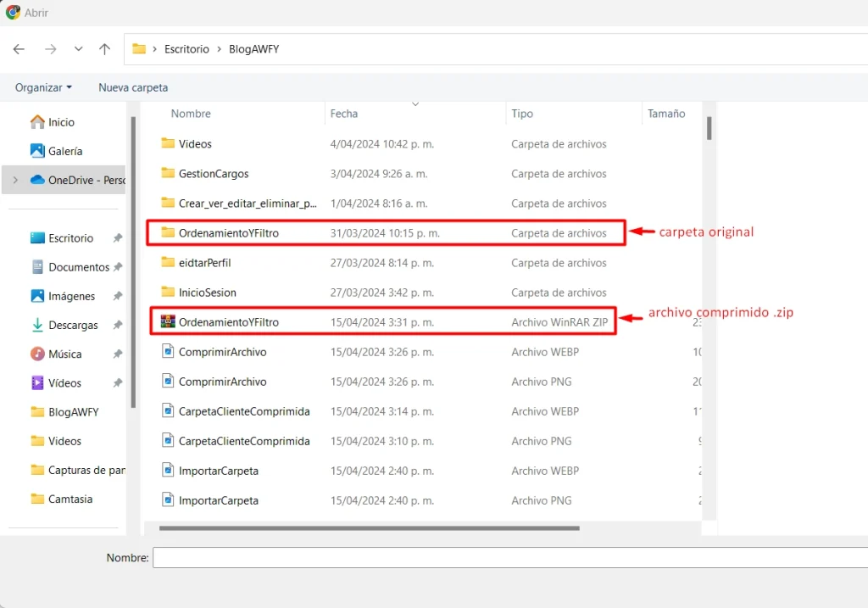Select Escritorio in the address breadcrumb
Image resolution: width=868 pixels, height=608 pixels.
[186, 49]
